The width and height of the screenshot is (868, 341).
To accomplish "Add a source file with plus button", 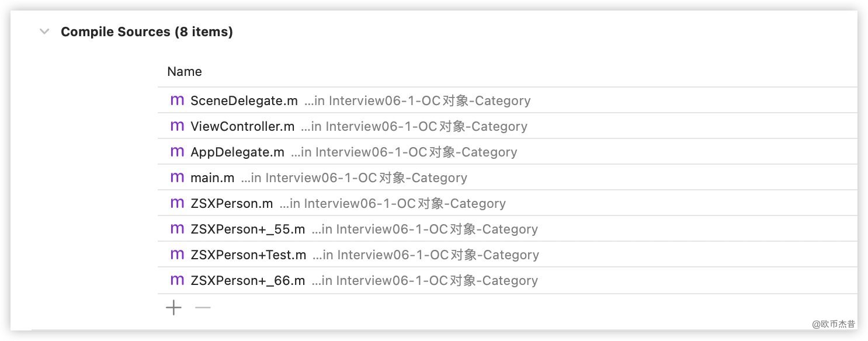I will point(173,308).
